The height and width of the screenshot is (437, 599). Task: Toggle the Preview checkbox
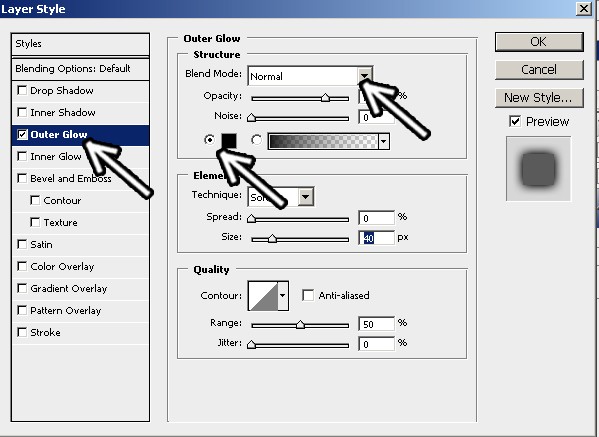pos(515,121)
